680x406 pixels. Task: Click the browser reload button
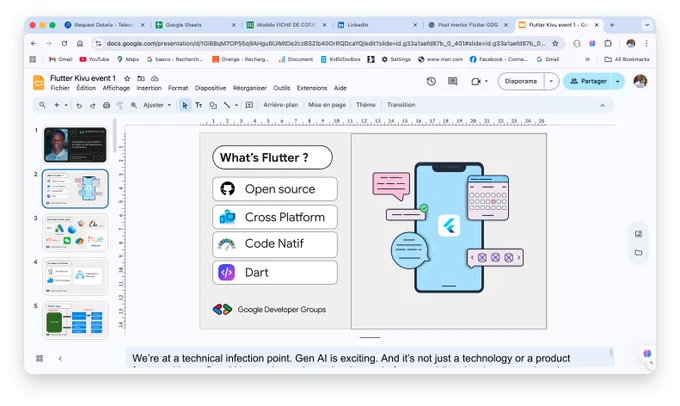click(64, 43)
